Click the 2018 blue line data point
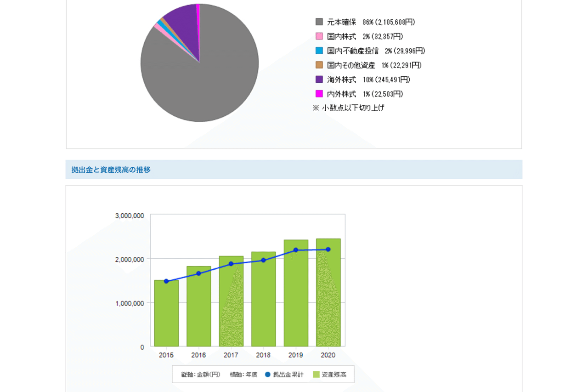The height and width of the screenshot is (392, 588). 263,260
